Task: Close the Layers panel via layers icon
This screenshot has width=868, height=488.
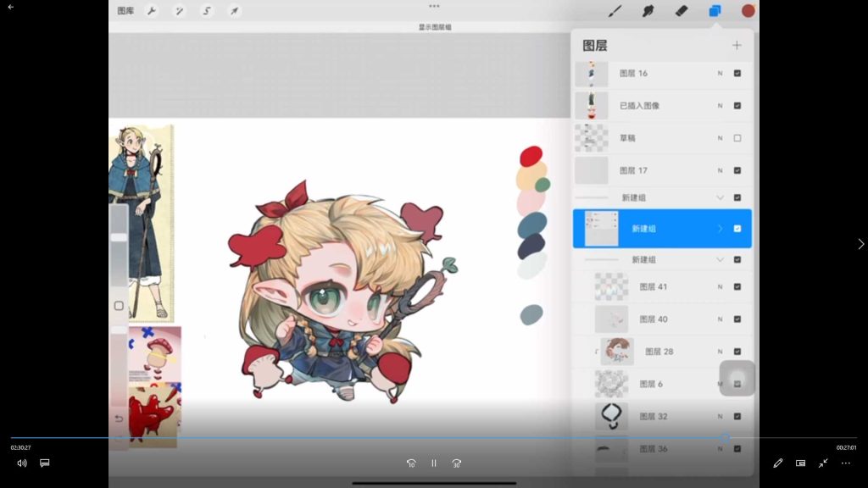Action: point(715,11)
